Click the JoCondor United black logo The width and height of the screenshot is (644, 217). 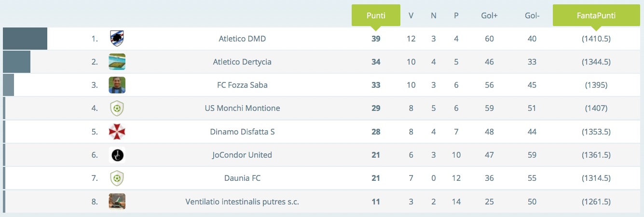(117, 155)
